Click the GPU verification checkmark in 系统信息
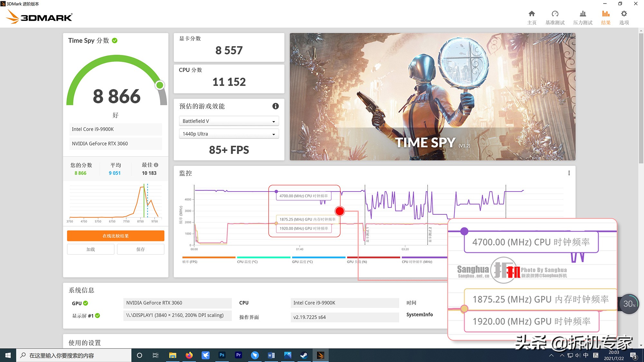The height and width of the screenshot is (362, 644). (x=85, y=303)
